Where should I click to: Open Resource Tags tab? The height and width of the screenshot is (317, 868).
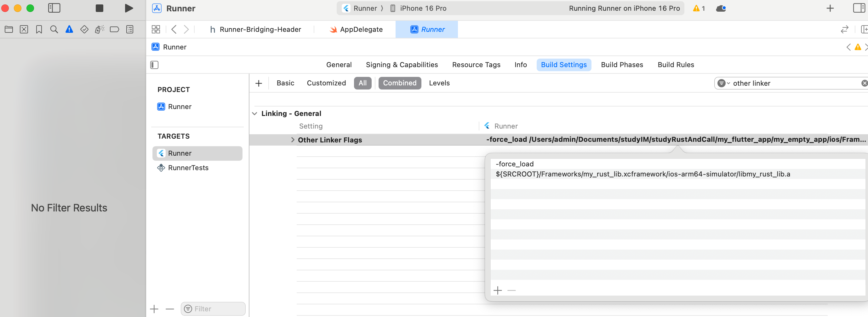tap(476, 65)
